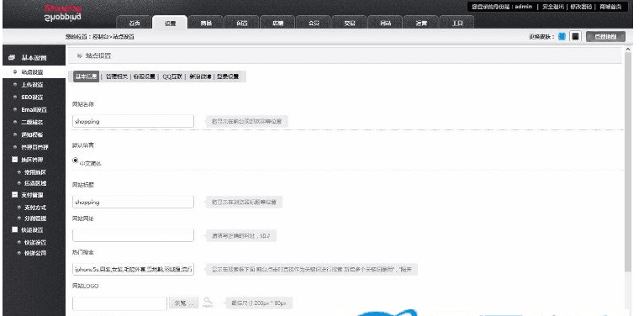
Task: Click the empty 网站网址 input field
Action: (x=133, y=235)
